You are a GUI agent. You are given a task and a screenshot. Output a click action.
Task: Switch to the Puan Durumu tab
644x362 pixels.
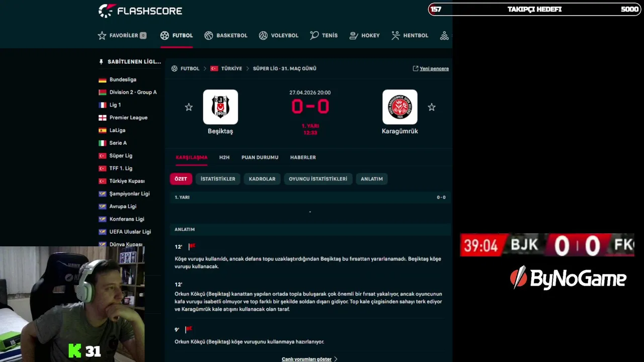(260, 157)
